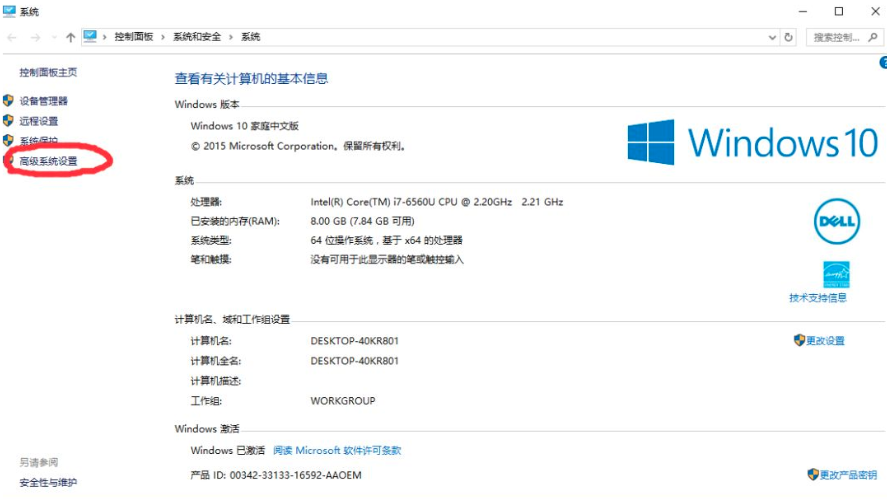Click the Windows 10 logo
887x499 pixels.
(752, 142)
